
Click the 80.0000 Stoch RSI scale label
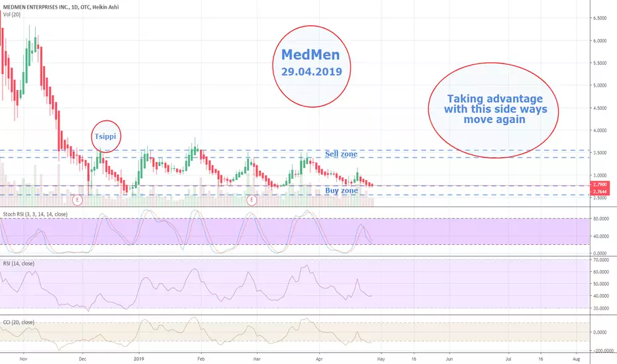(x=601, y=218)
